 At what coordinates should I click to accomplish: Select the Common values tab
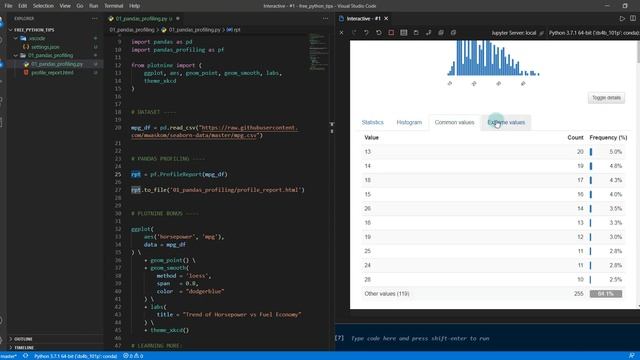point(454,122)
